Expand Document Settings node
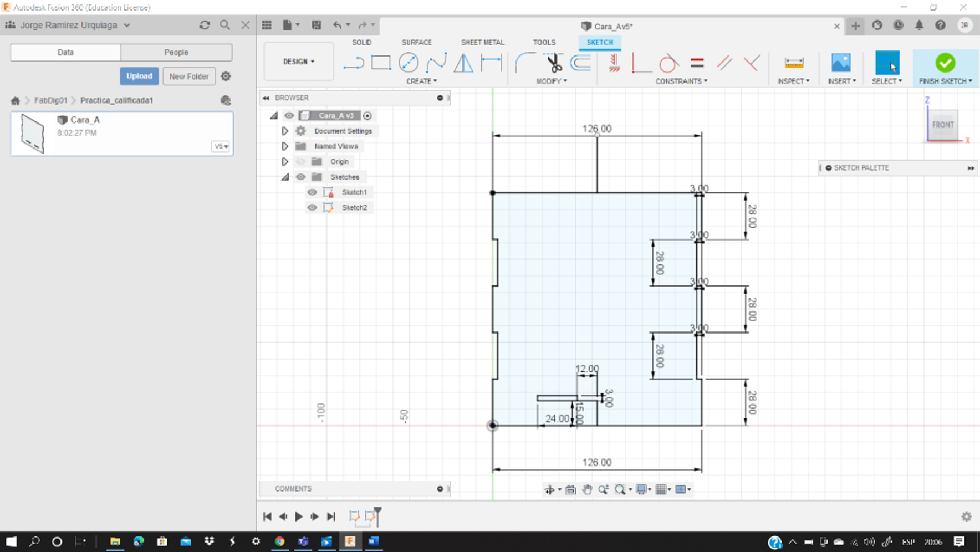Screen dimensions: 980x552 pyautogui.click(x=285, y=131)
